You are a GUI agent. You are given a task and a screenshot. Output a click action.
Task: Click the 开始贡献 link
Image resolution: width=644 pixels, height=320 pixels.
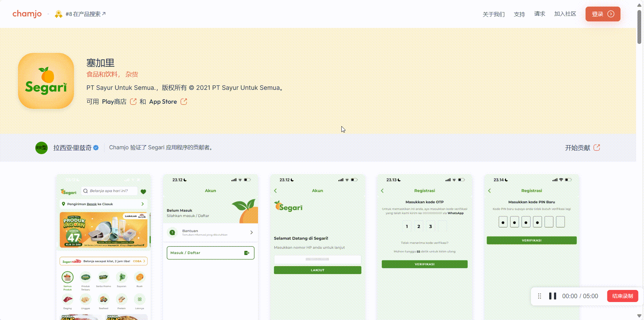tap(582, 148)
